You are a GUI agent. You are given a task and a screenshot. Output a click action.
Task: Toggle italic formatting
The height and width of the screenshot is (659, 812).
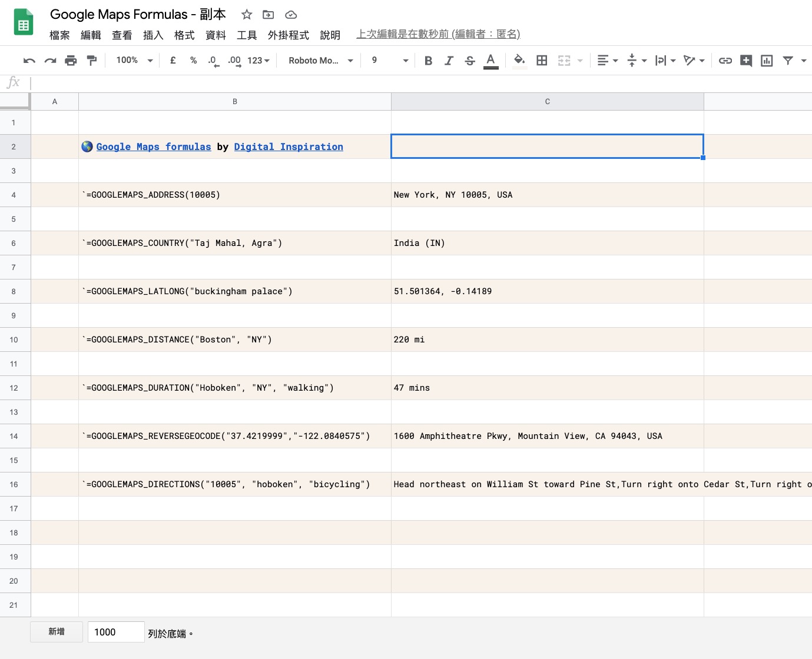449,61
